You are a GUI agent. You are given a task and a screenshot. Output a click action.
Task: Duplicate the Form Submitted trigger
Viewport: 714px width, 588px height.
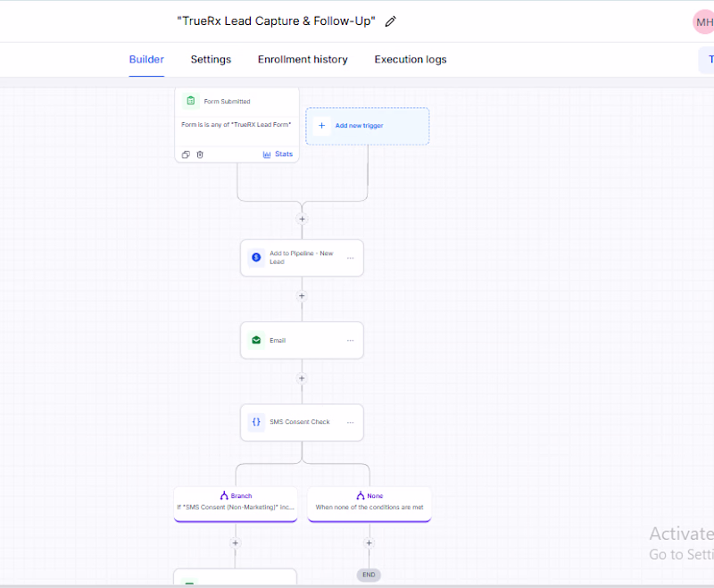tap(186, 154)
